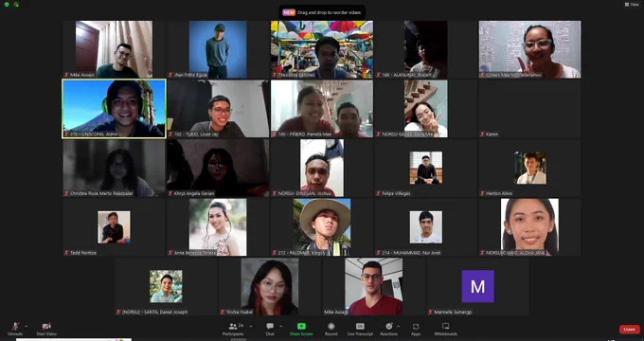Click the NEW drag and drop banner
Image resolution: width=644 pixels, height=341 pixels.
[x=322, y=12]
